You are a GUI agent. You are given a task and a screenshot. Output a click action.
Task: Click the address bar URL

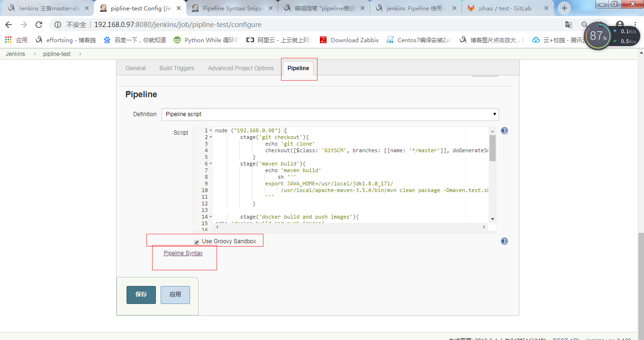pos(178,25)
